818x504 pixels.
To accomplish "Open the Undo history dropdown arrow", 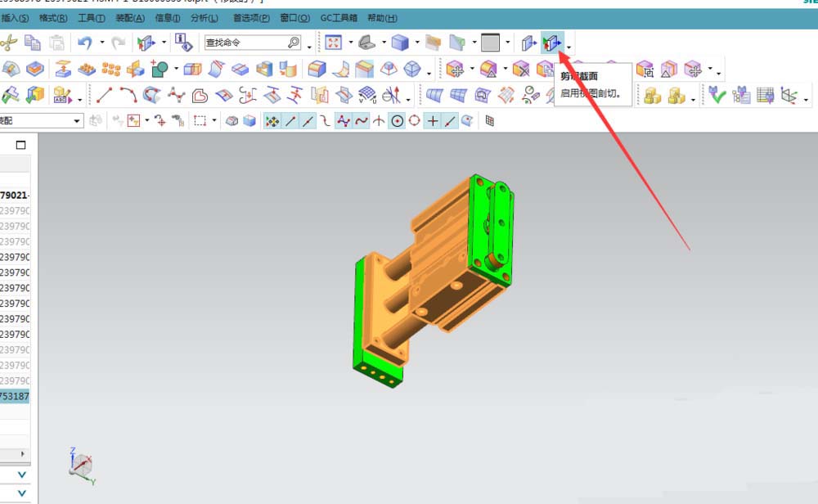I will pos(101,43).
